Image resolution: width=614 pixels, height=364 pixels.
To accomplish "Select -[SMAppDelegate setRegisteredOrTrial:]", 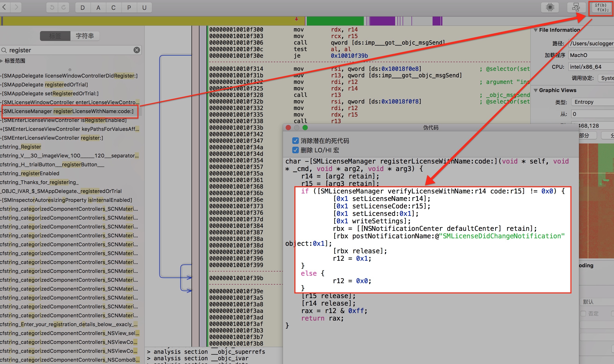I will [50, 93].
